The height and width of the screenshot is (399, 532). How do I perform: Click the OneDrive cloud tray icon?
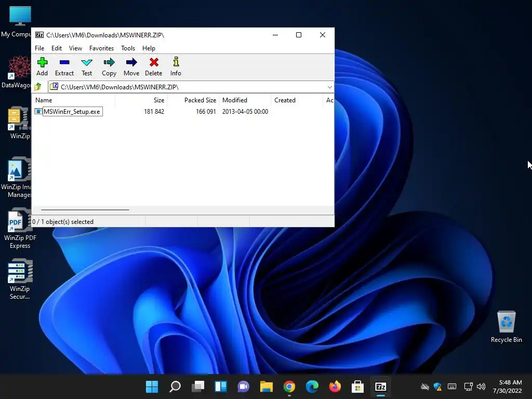(425, 387)
